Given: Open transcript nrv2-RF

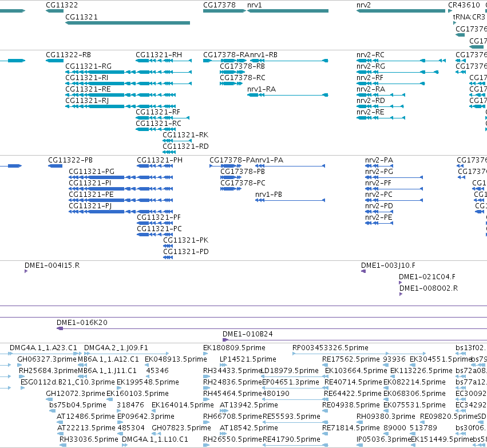Looking at the screenshot, I should point(391,84).
